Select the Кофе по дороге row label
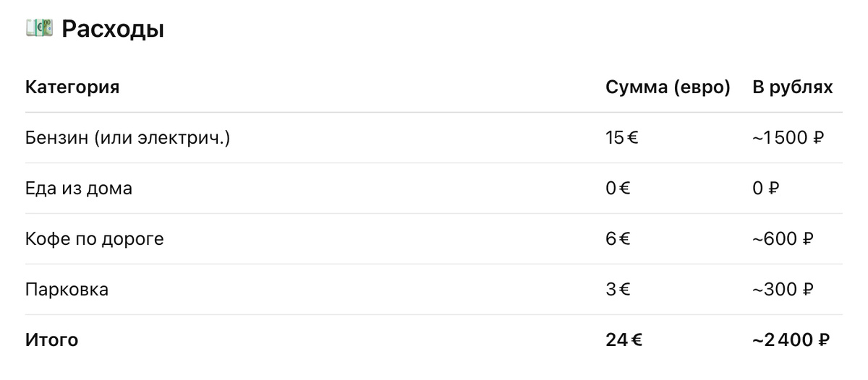Viewport: 868px width, 380px height. [x=95, y=239]
